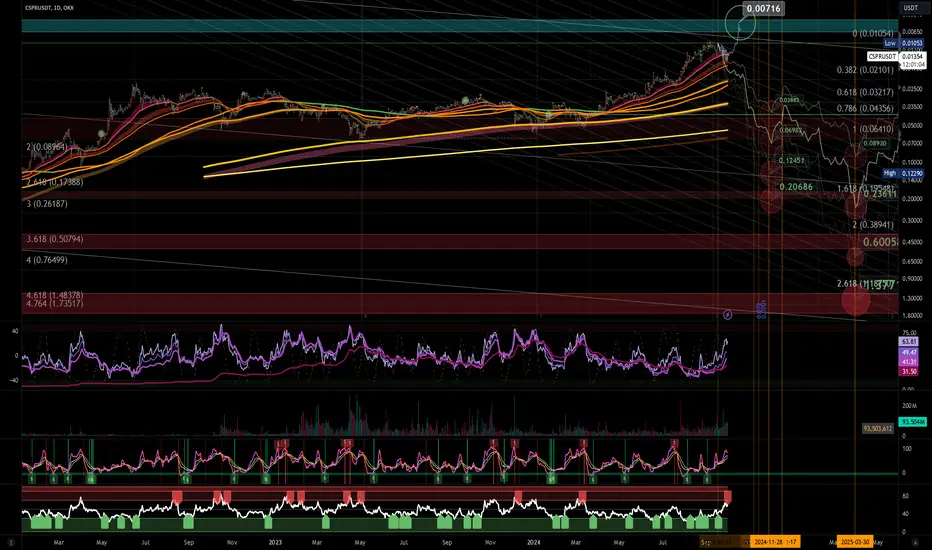
Task: Click the Fib extension 4.618 (1.48378) label
Action: 54,296
